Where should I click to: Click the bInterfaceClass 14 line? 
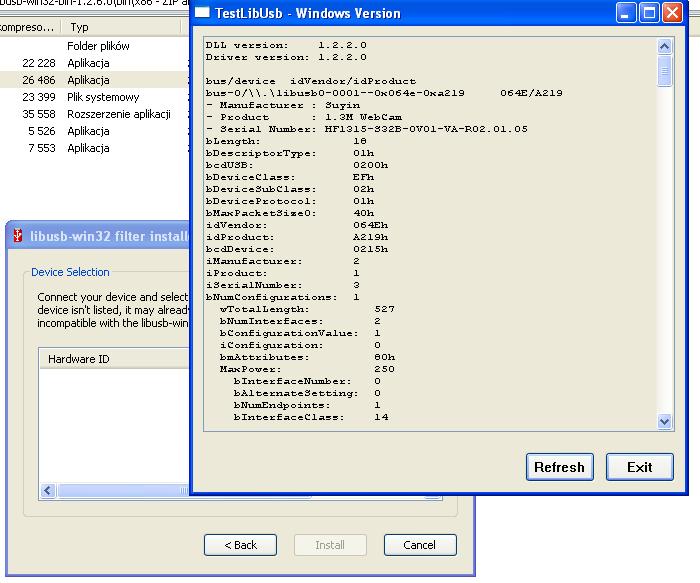coord(311,417)
